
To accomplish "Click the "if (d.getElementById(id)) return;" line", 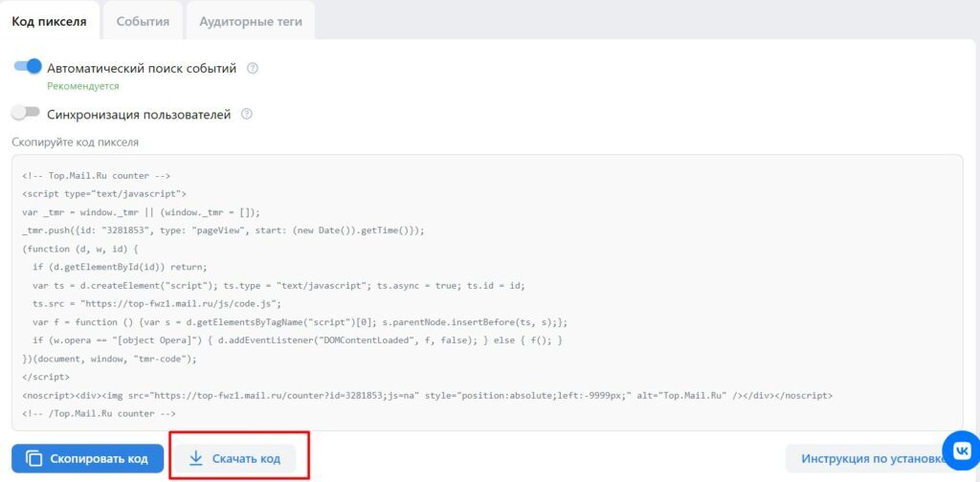I will tap(120, 267).
